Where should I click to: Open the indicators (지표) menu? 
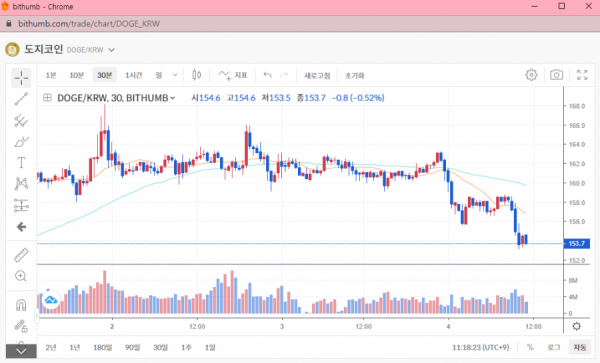pos(233,75)
